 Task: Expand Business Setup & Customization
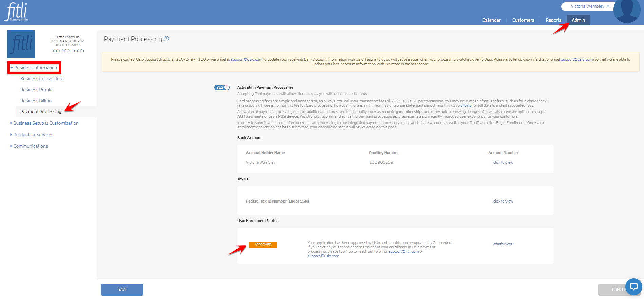(44, 123)
